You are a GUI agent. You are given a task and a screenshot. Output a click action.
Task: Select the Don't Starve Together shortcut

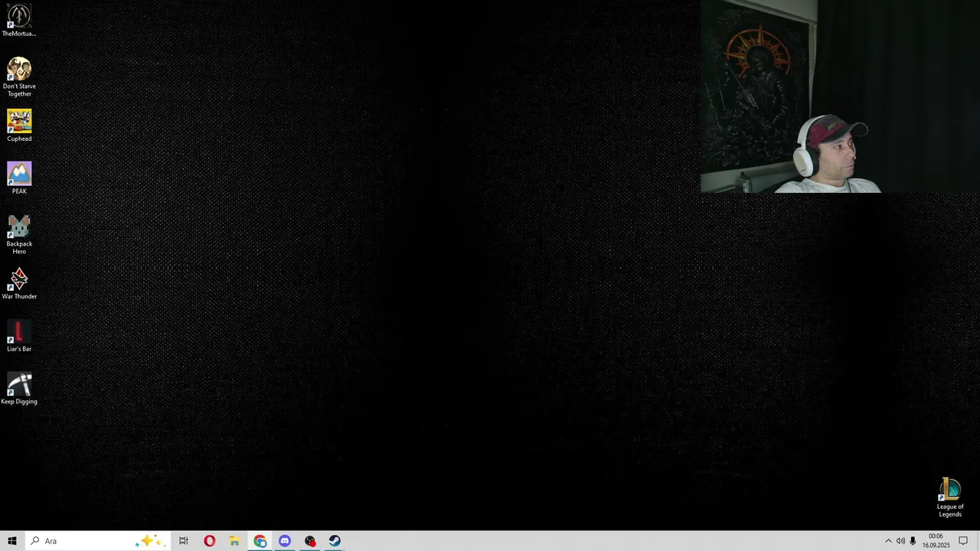click(19, 77)
